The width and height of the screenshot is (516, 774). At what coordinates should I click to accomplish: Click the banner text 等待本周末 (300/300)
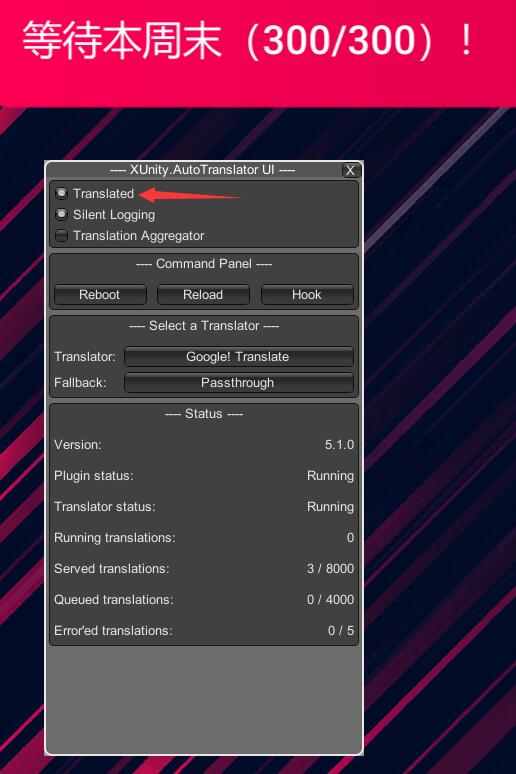pyautogui.click(x=249, y=40)
